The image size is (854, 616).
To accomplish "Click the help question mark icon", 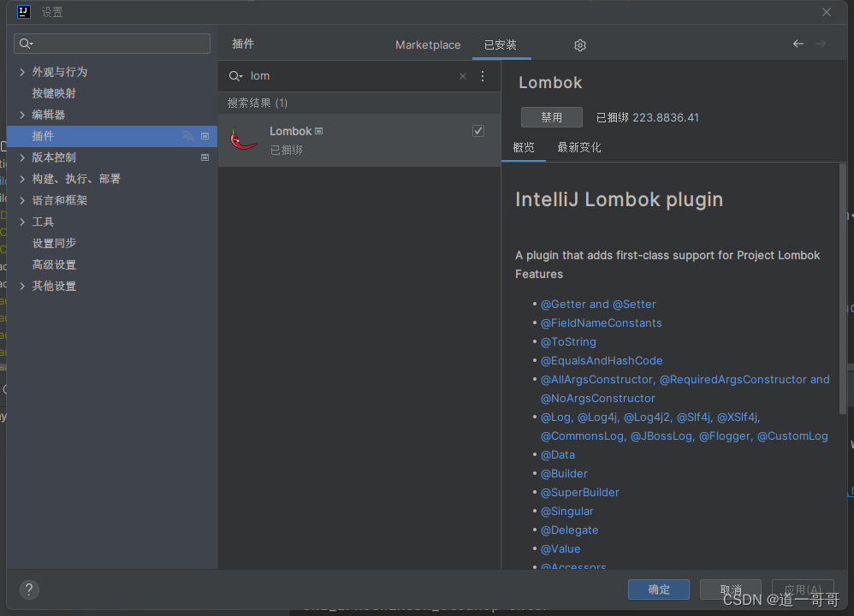I will click(29, 589).
